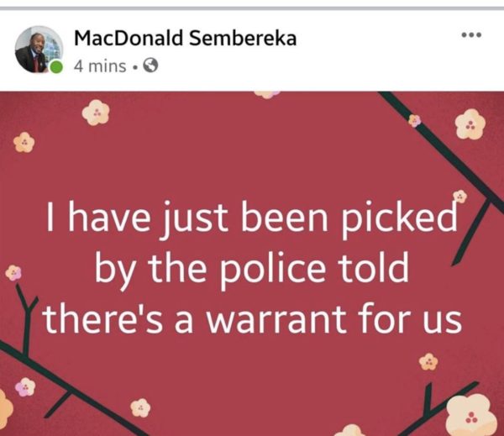Viewport: 504px width, 436px height.
Task: Click the small flower beside the word 'picked'
Action: (460, 196)
